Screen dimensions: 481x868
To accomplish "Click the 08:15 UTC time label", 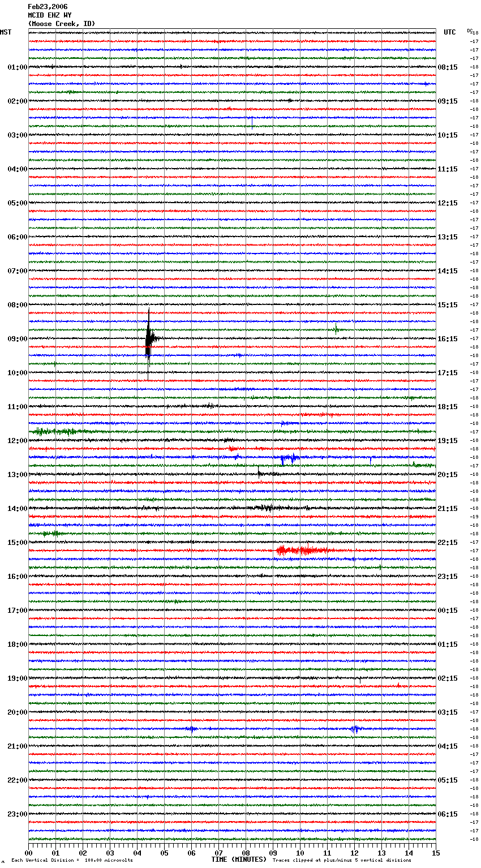I will [448, 67].
